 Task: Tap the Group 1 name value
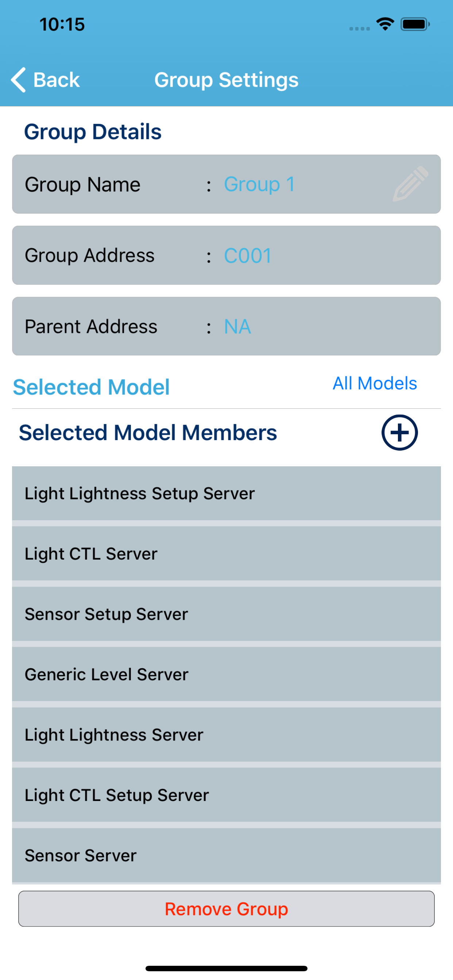pyautogui.click(x=259, y=184)
